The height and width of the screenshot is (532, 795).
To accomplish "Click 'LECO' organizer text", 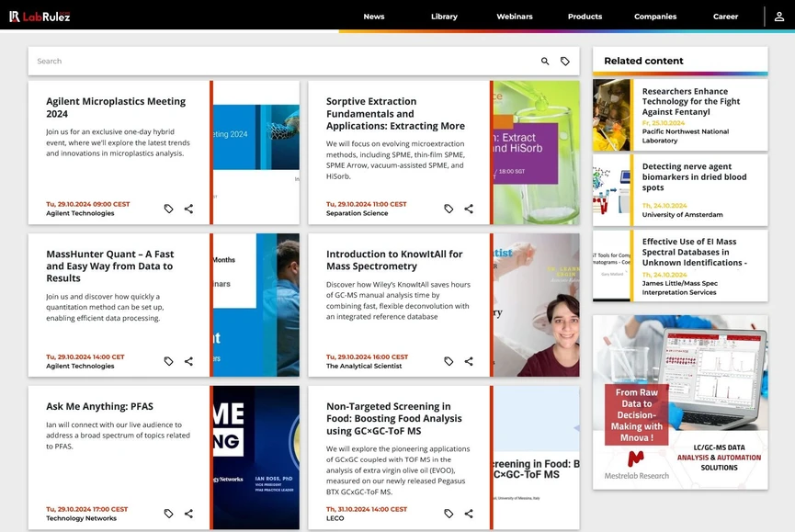I will (335, 518).
